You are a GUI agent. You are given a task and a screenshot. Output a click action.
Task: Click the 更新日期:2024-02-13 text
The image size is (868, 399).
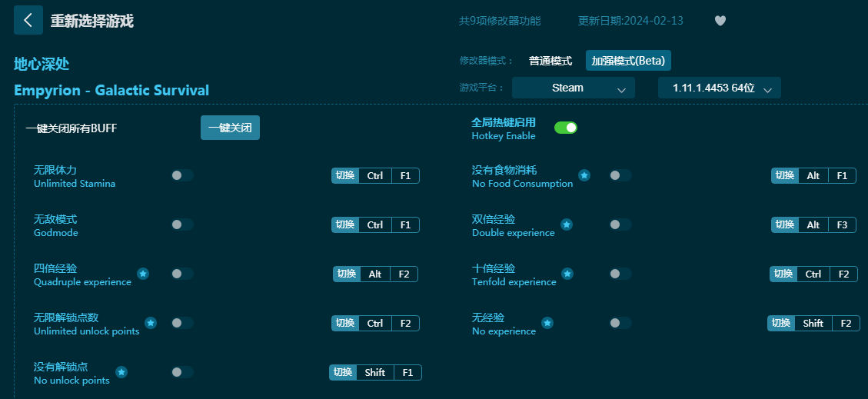tap(630, 21)
